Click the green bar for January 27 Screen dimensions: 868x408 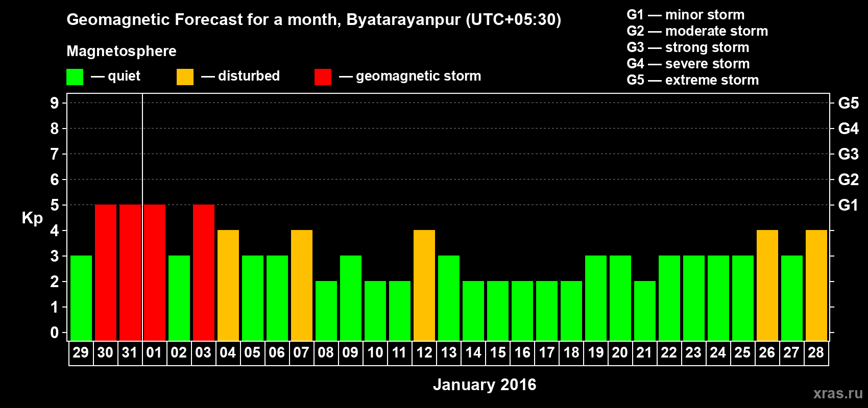pyautogui.click(x=792, y=298)
